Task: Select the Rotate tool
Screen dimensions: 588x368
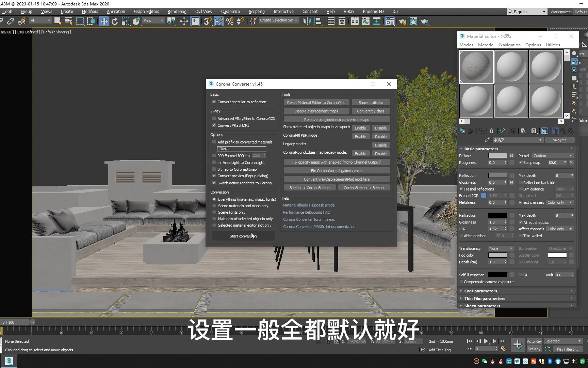Action: 115,21
